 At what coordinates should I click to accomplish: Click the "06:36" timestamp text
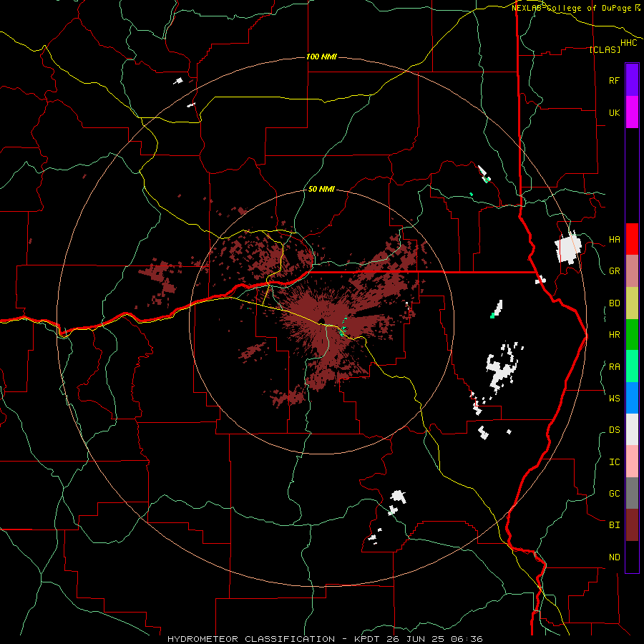(x=468, y=639)
